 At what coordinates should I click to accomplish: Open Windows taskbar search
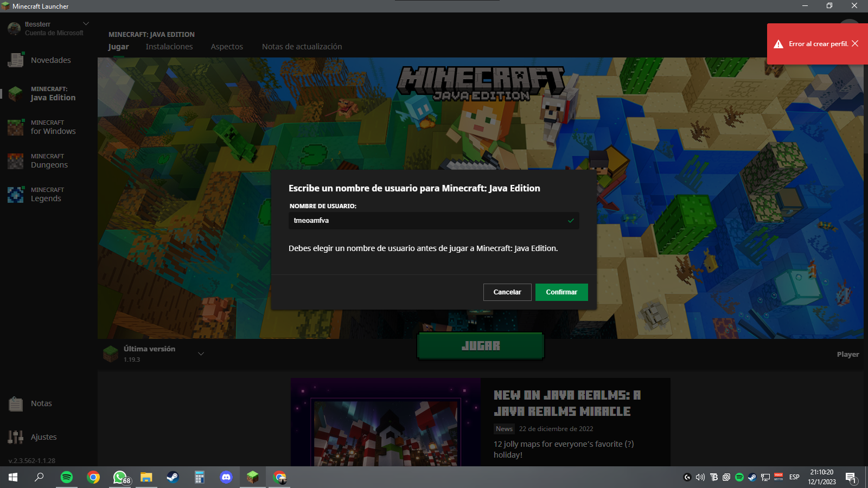(39, 477)
